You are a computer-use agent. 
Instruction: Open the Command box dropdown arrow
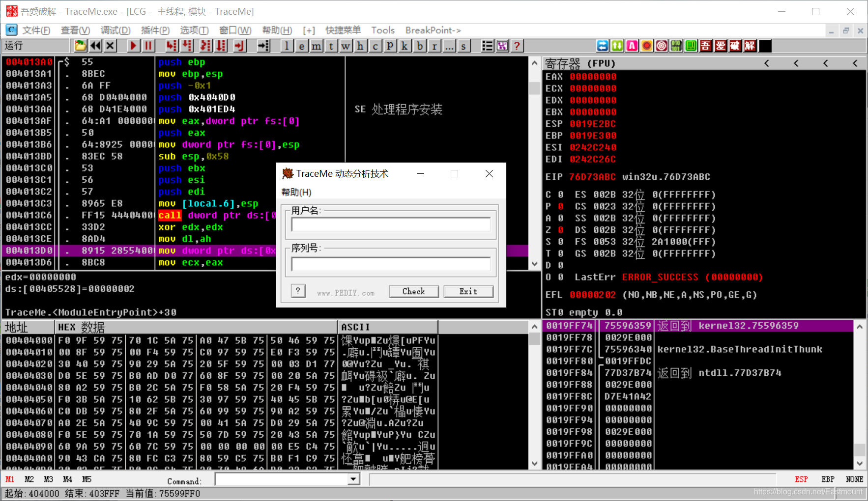pyautogui.click(x=353, y=479)
